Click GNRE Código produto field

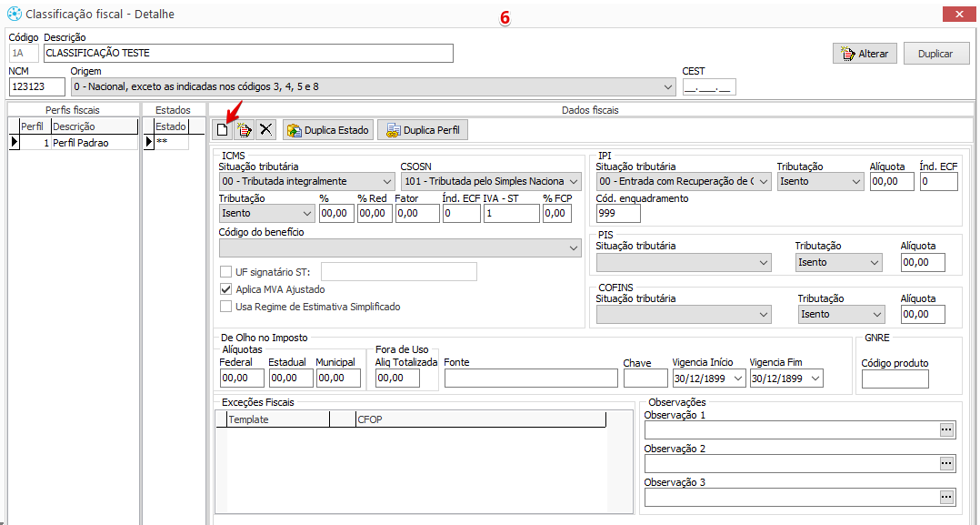point(895,379)
